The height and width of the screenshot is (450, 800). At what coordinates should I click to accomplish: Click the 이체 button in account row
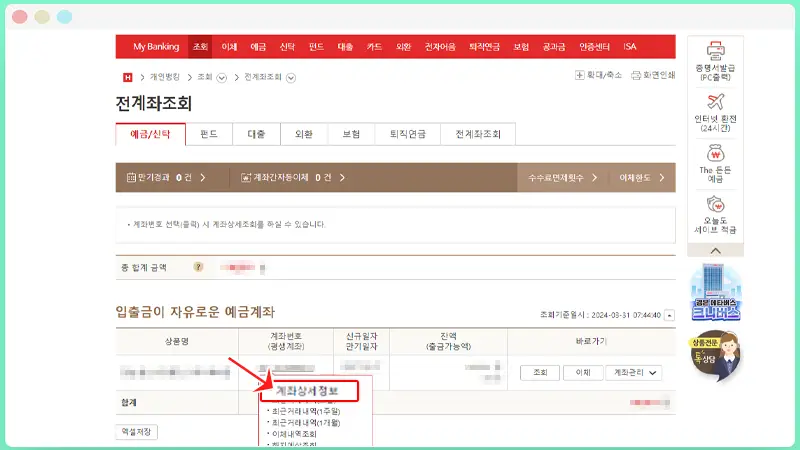(x=583, y=373)
